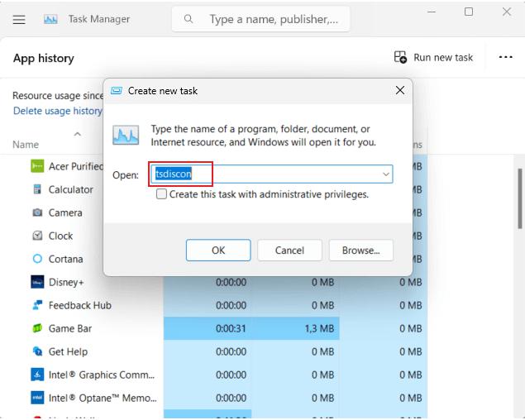Select the Intel Optane Memo... row name
This screenshot has width=525, height=420.
point(103,398)
